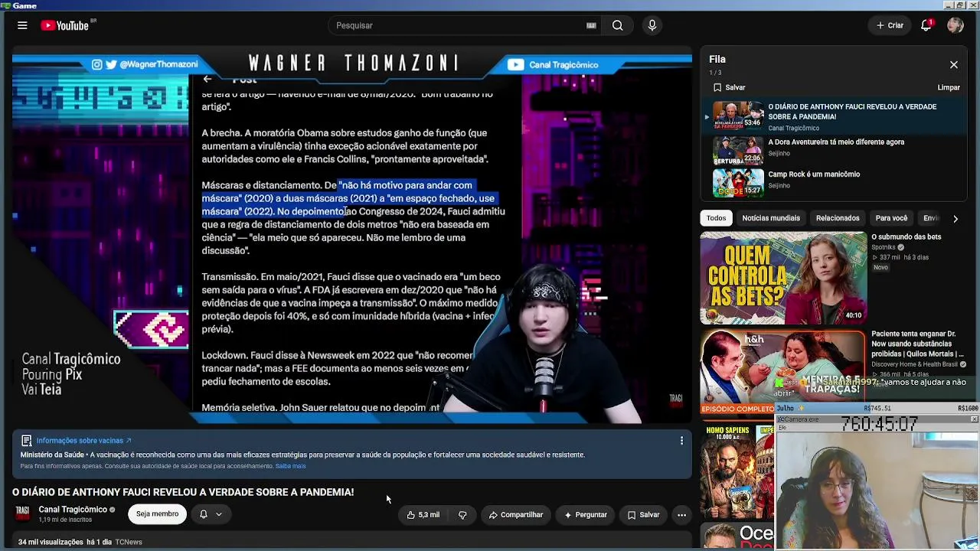Open options for vaccine info panel
This screenshot has width=980, height=551.
click(x=681, y=441)
